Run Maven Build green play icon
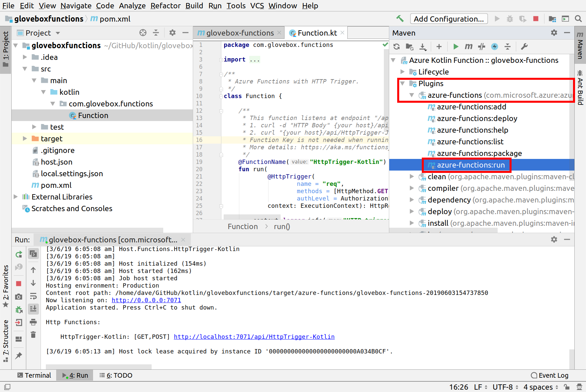586x392 pixels. pyautogui.click(x=456, y=47)
